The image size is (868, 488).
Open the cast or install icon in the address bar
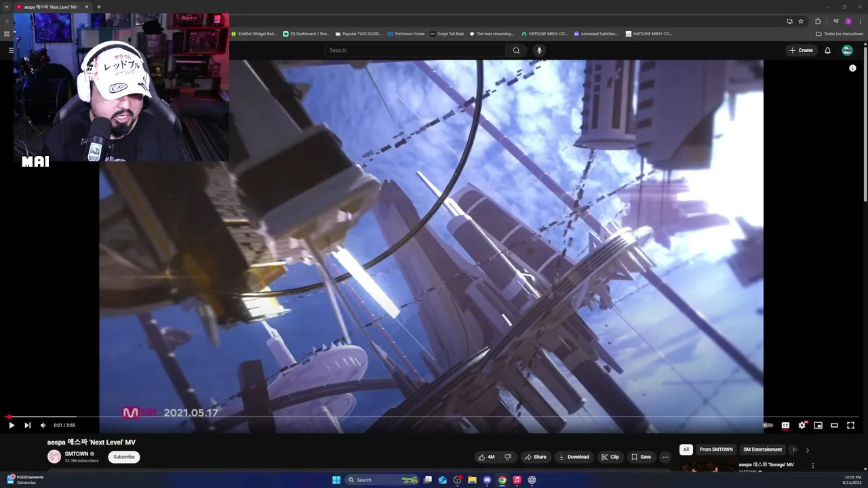coord(789,21)
